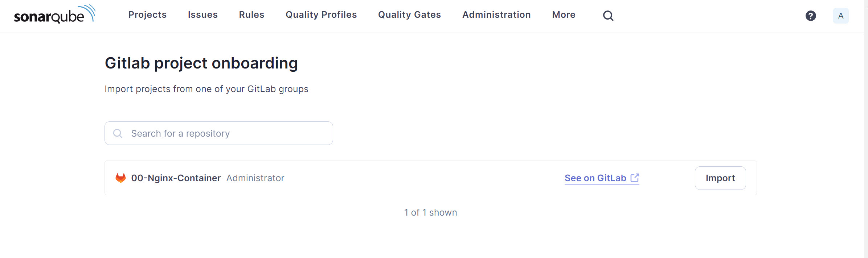Viewport: 868px width, 258px height.
Task: Open Quality Profiles
Action: 321,15
